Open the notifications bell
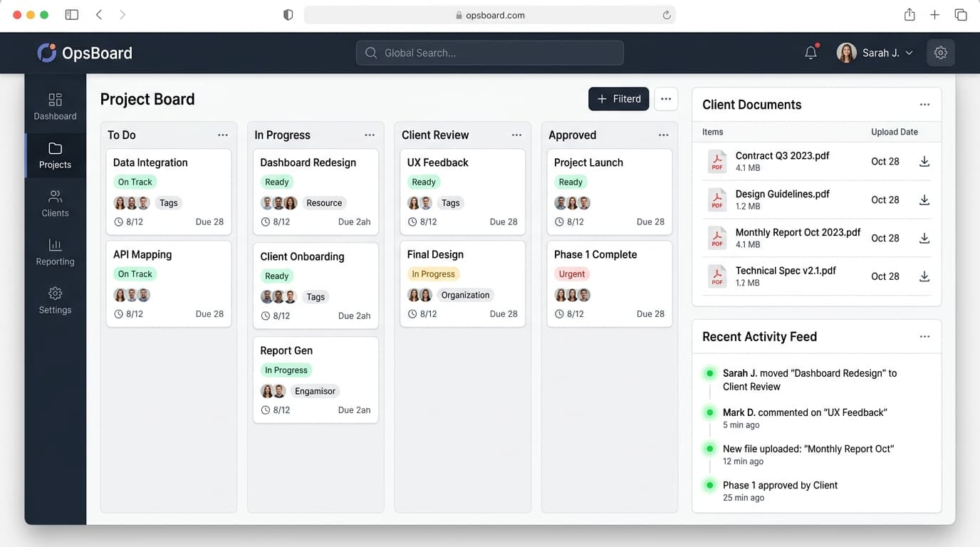The height and width of the screenshot is (547, 980). [810, 53]
